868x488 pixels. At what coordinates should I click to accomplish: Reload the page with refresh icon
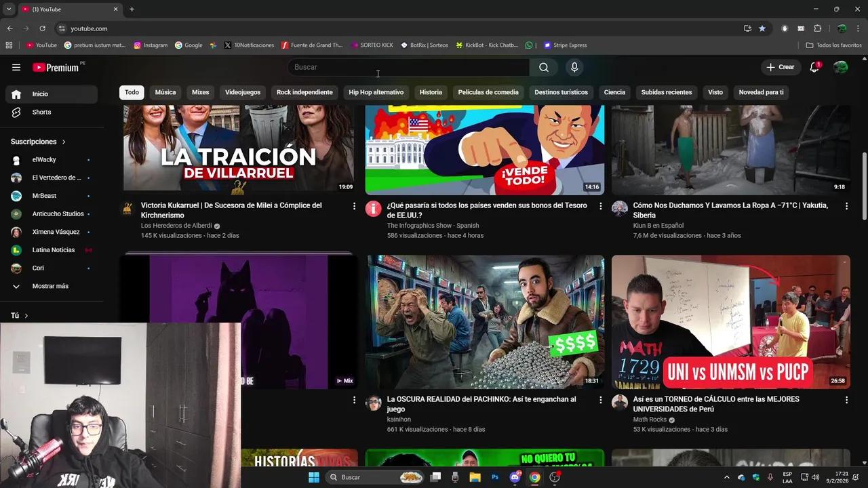(x=42, y=28)
